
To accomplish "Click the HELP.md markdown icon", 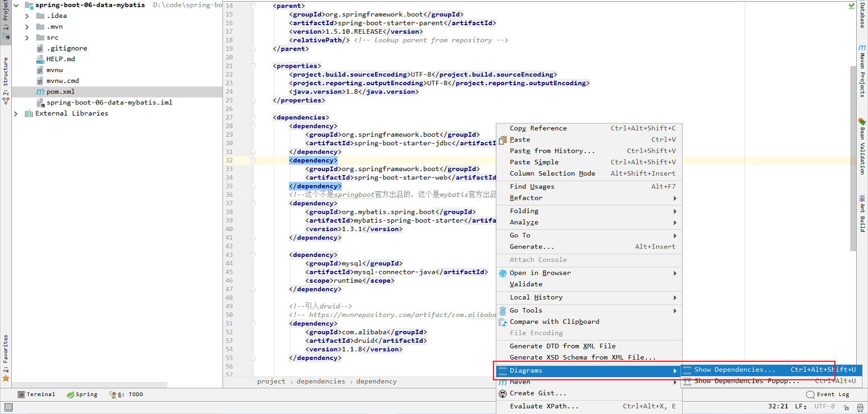I will [40, 59].
